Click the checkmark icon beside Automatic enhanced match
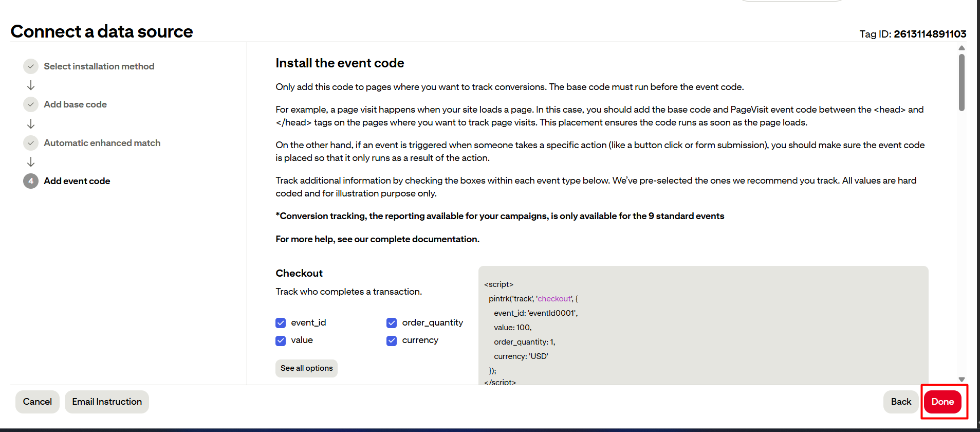The height and width of the screenshot is (432, 980). click(x=31, y=143)
